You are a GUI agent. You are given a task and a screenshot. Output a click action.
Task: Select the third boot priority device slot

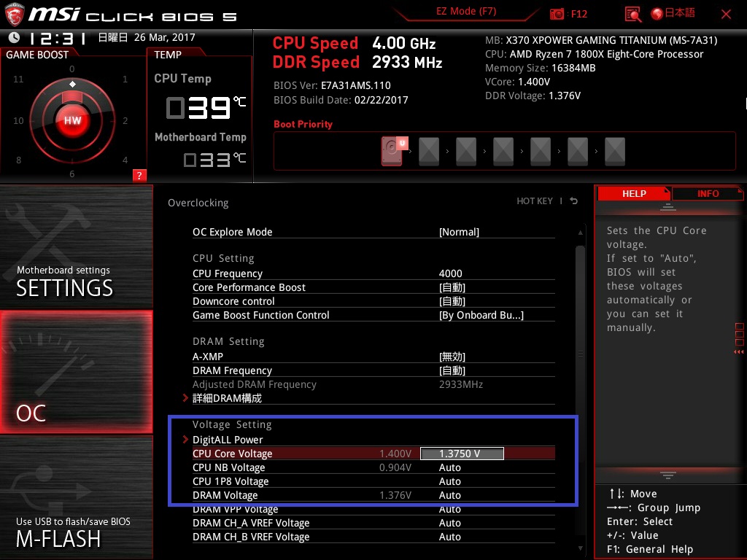(x=466, y=152)
